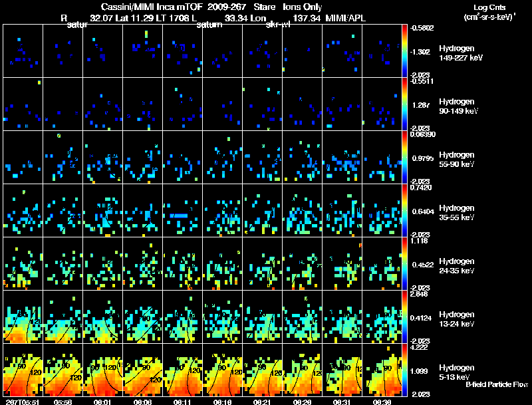Click the 06:21 time axis label
532x405 pixels.
point(262,402)
